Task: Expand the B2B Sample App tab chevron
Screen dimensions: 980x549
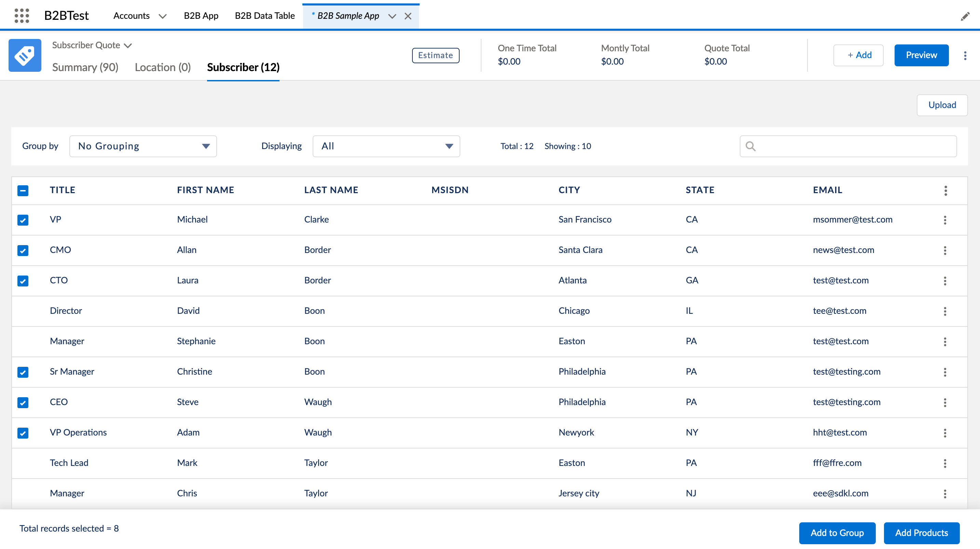Action: point(392,16)
